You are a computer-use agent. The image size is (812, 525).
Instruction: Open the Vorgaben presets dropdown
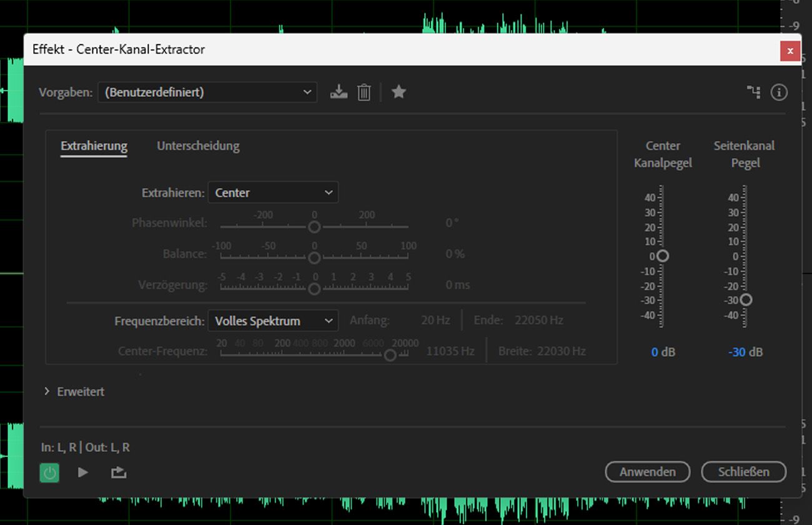pyautogui.click(x=207, y=91)
